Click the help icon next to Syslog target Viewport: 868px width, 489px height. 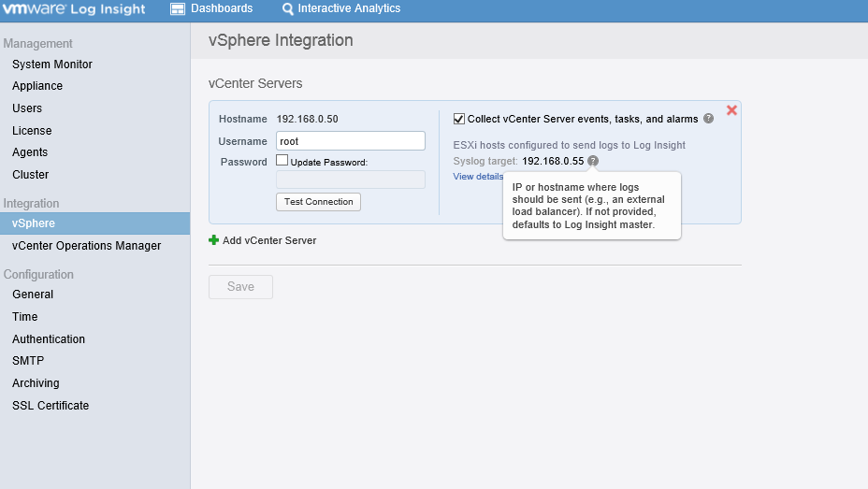[x=593, y=161]
